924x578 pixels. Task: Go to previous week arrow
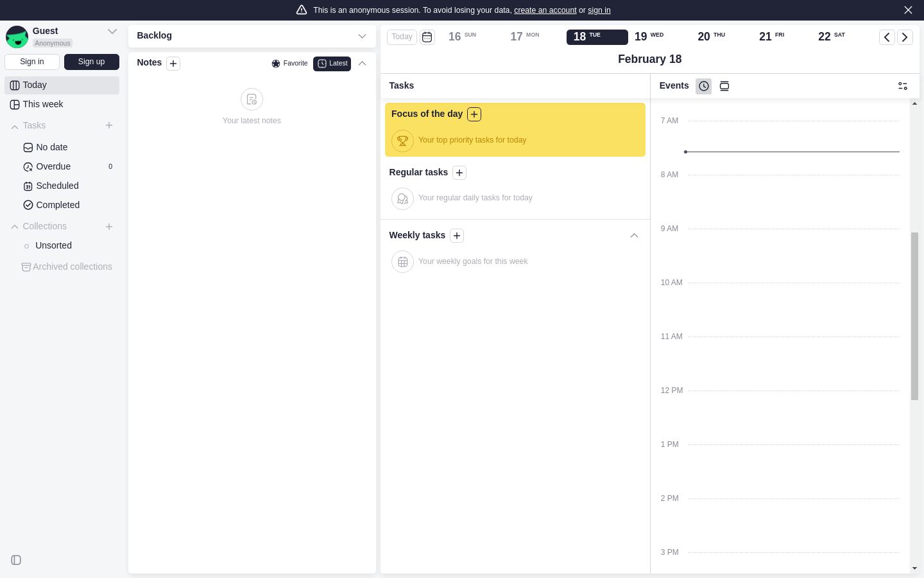point(887,37)
